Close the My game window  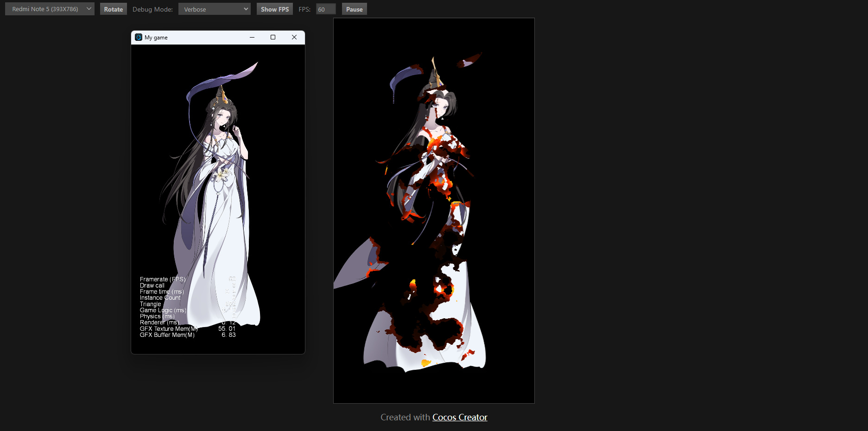coord(294,37)
